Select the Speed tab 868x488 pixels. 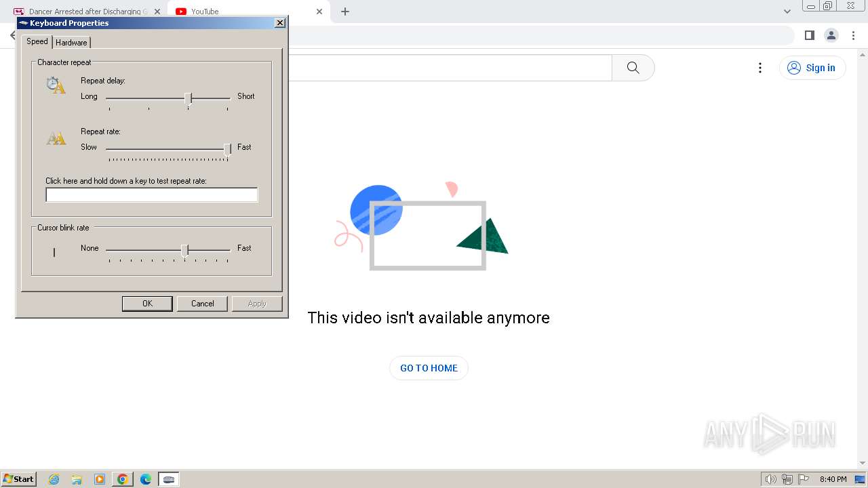[x=37, y=41]
